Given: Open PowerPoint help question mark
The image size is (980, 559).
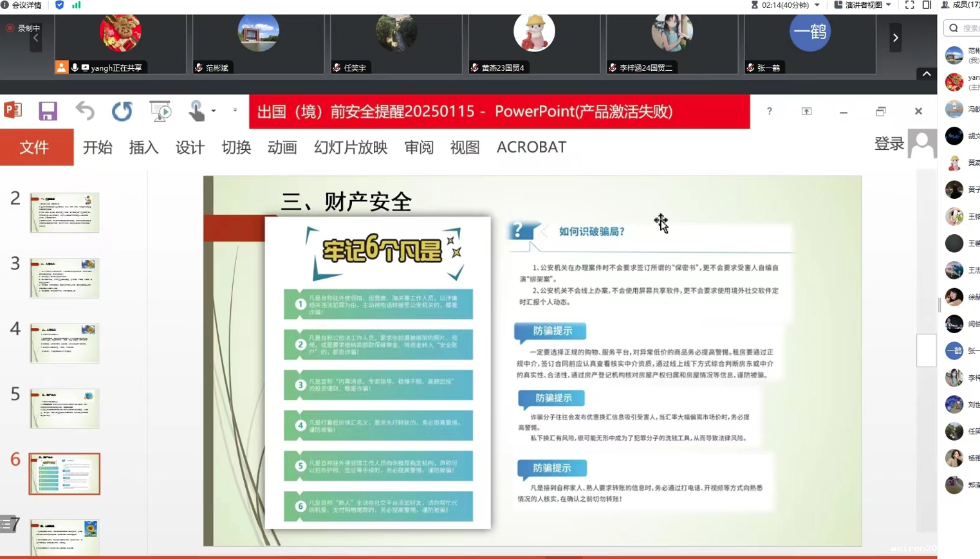Looking at the screenshot, I should click(x=770, y=111).
